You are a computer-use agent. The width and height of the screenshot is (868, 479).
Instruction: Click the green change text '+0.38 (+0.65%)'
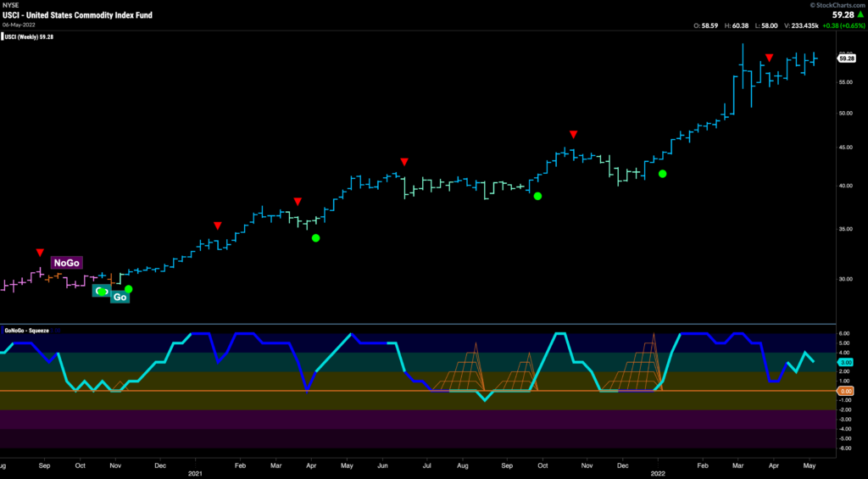[x=845, y=25]
